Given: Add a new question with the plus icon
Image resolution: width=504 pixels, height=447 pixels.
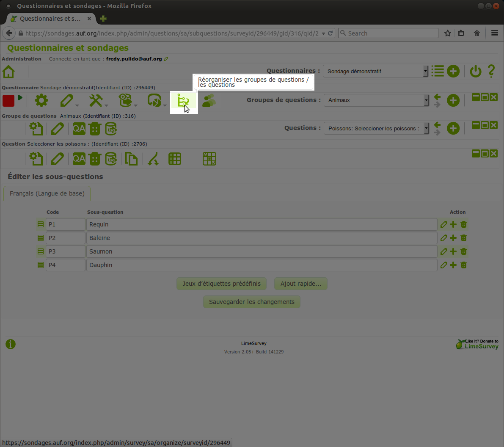Looking at the screenshot, I should (x=453, y=128).
